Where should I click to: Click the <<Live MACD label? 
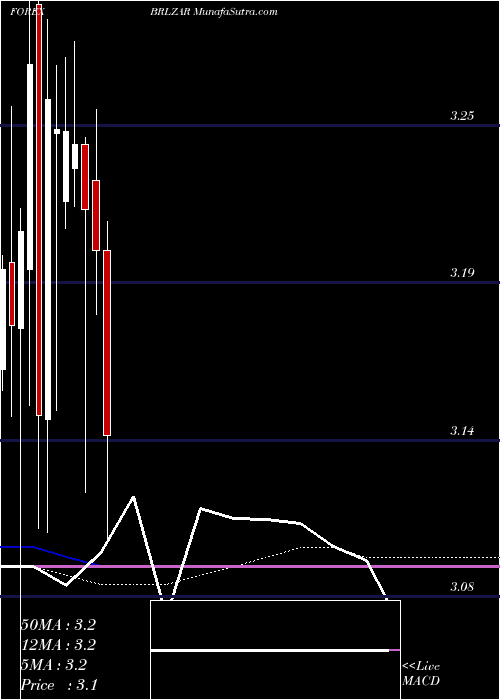coord(421,674)
